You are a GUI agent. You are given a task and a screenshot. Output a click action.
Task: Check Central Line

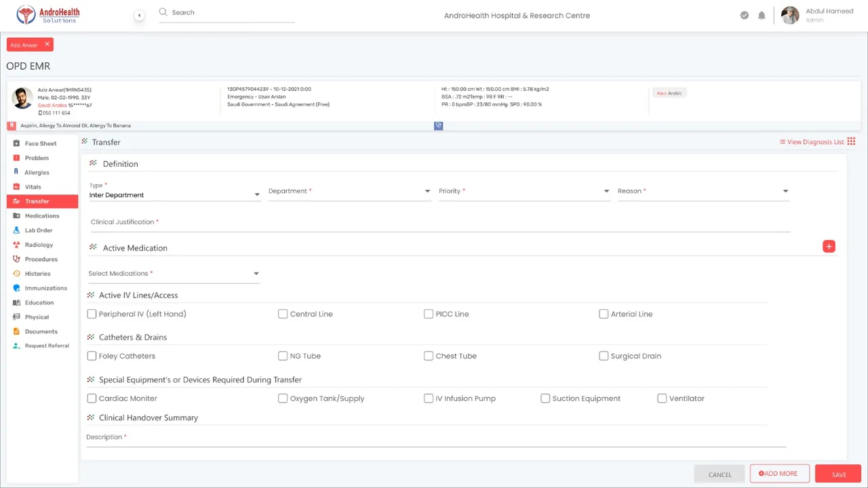(283, 314)
